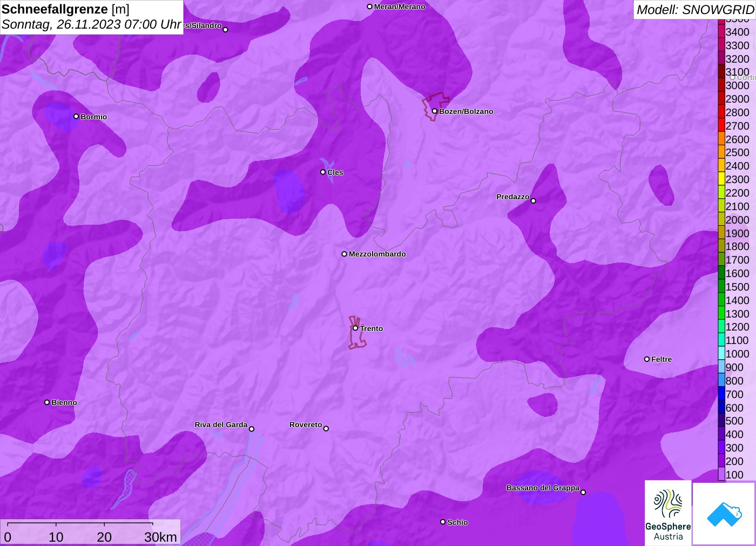Click the GeoSphere Austria logo
The width and height of the screenshot is (756, 546).
click(x=668, y=513)
